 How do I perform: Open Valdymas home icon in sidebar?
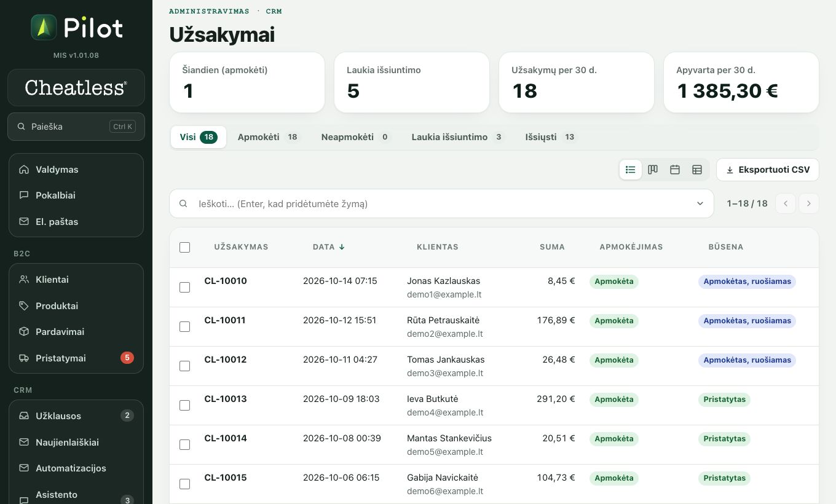[x=24, y=169]
